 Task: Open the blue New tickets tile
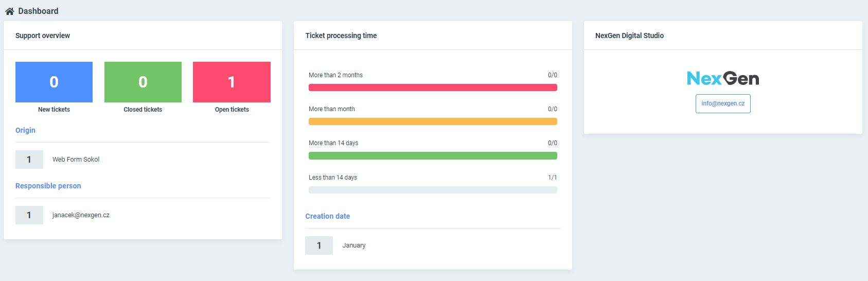pyautogui.click(x=54, y=82)
